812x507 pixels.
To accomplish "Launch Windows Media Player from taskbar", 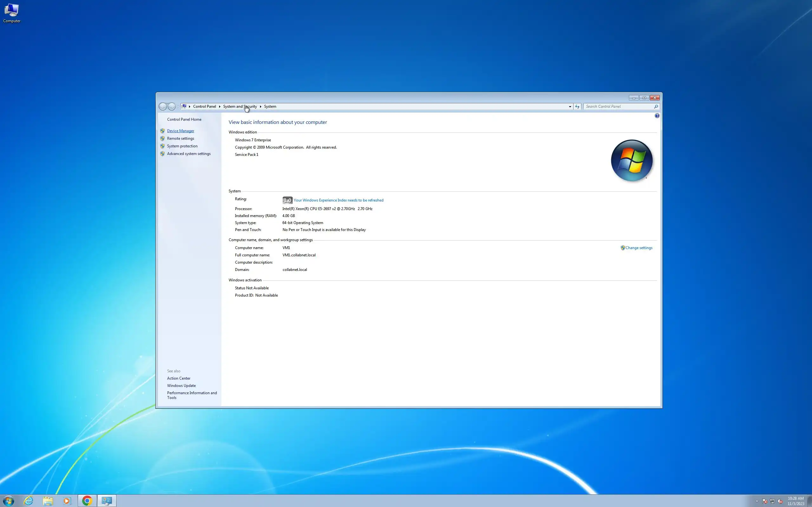I will coord(67,501).
